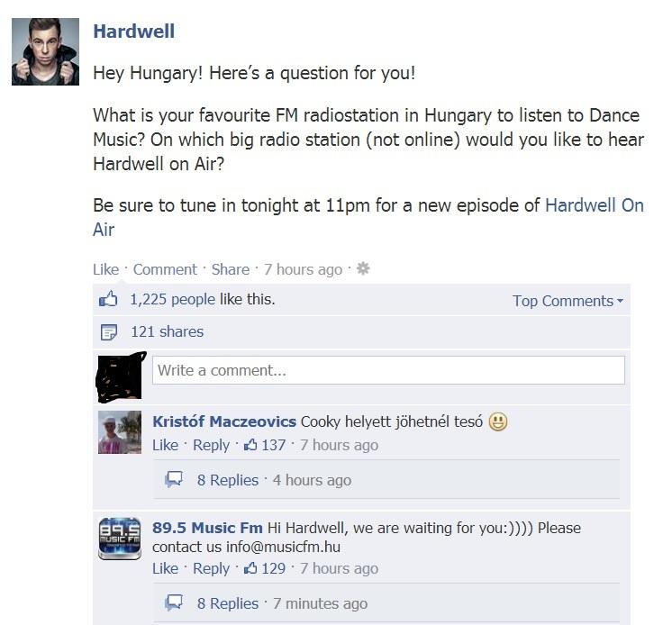
Task: Open the Top Comments sorting dropdown
Action: pos(568,301)
